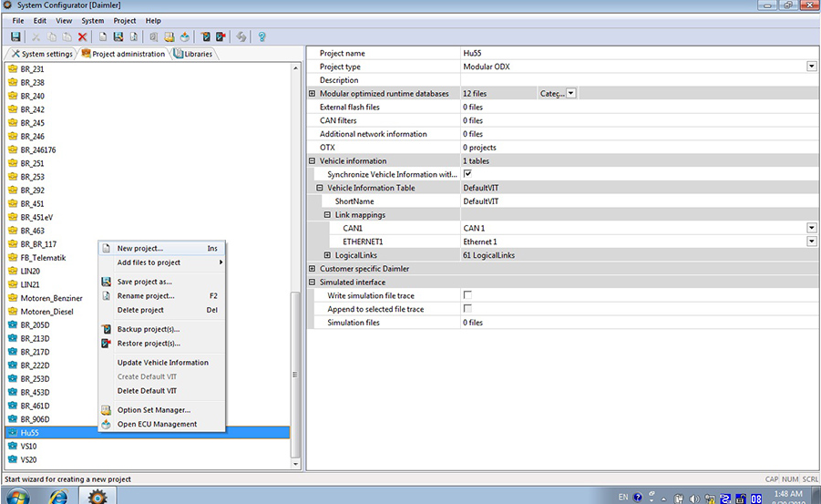Viewport: 821px width, 504px height.
Task: Click the network tray icon with warning
Action: [710, 499]
